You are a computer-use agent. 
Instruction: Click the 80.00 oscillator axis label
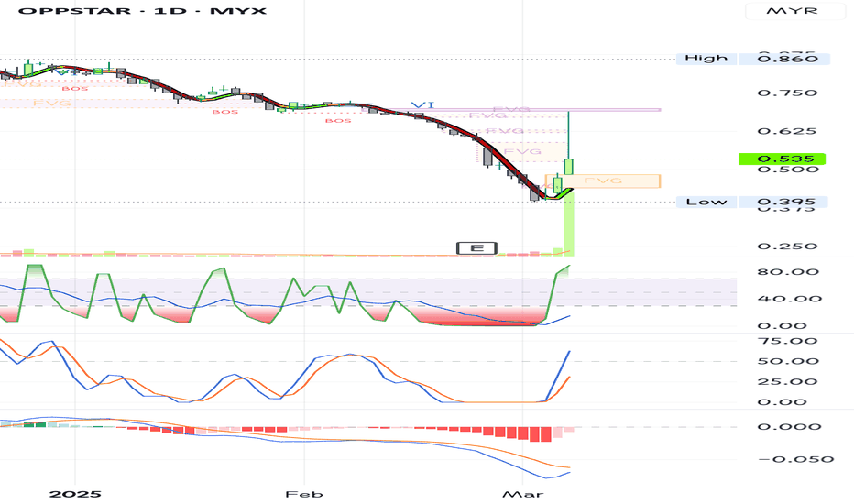[788, 272]
